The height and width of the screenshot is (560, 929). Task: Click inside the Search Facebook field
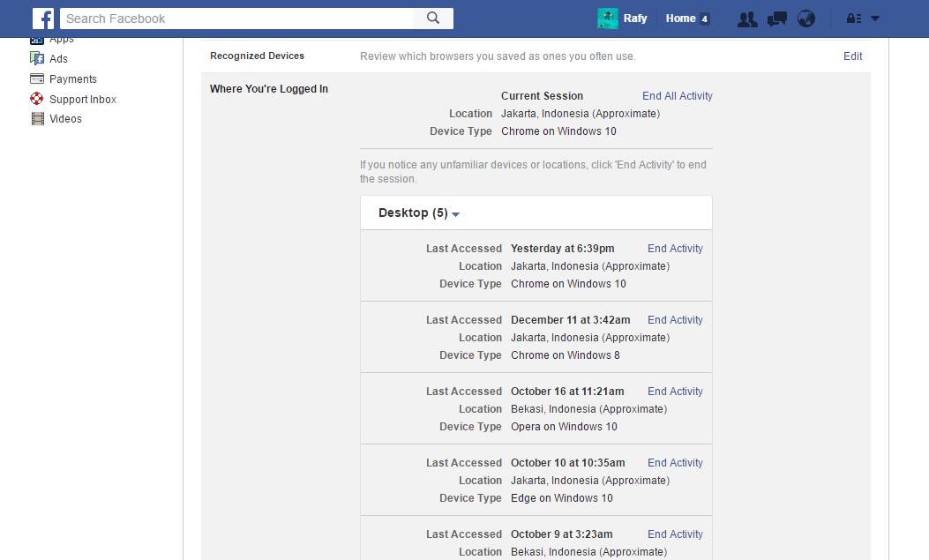[237, 19]
